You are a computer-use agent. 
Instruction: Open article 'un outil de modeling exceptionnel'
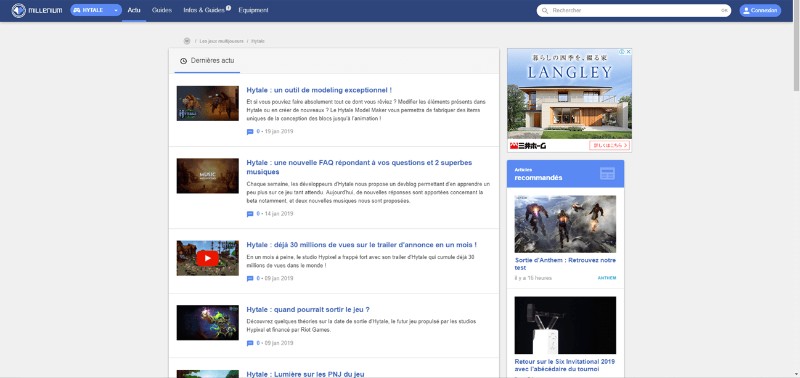319,90
